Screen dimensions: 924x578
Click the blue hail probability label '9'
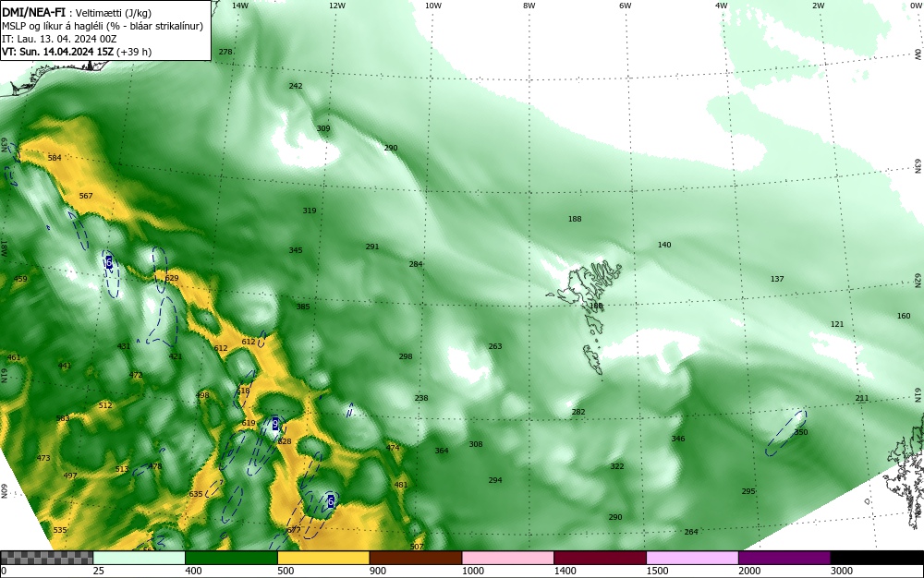coord(275,423)
